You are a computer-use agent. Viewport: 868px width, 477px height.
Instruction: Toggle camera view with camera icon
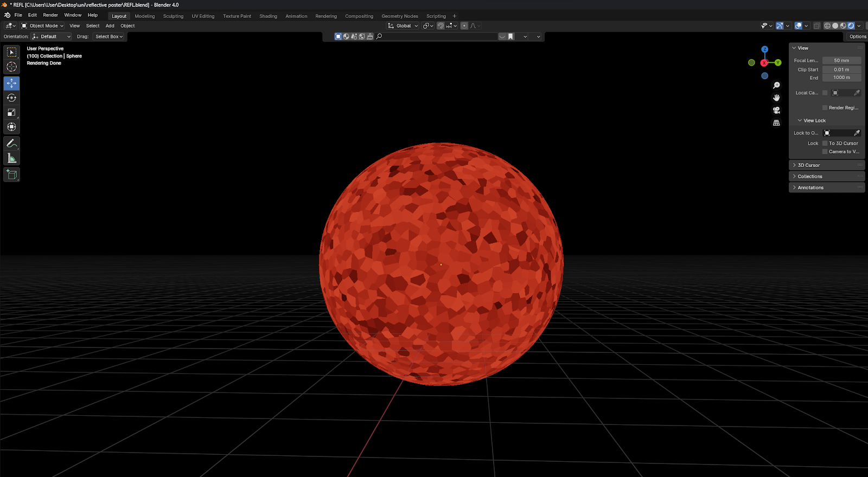tap(776, 111)
